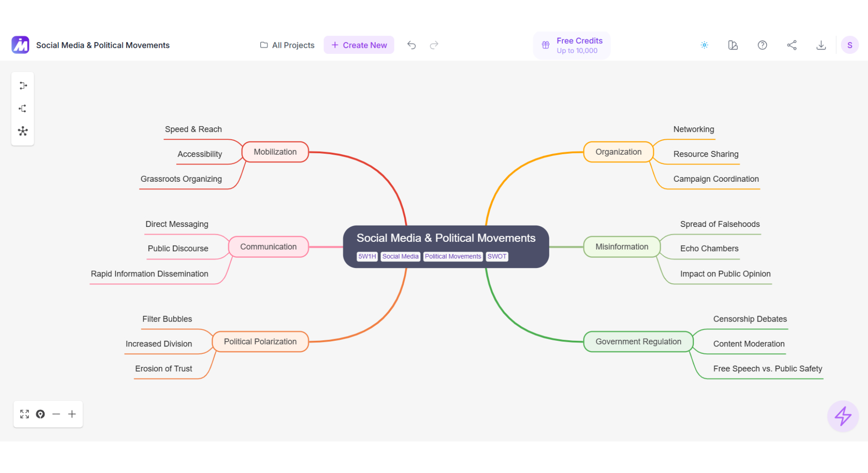The image size is (868, 473).
Task: Select Echo Chambers subtopic
Action: [709, 248]
